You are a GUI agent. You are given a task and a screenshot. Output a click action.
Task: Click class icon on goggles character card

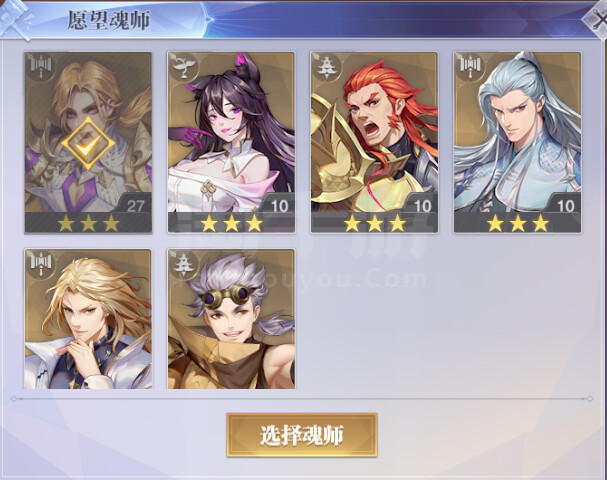point(184,264)
